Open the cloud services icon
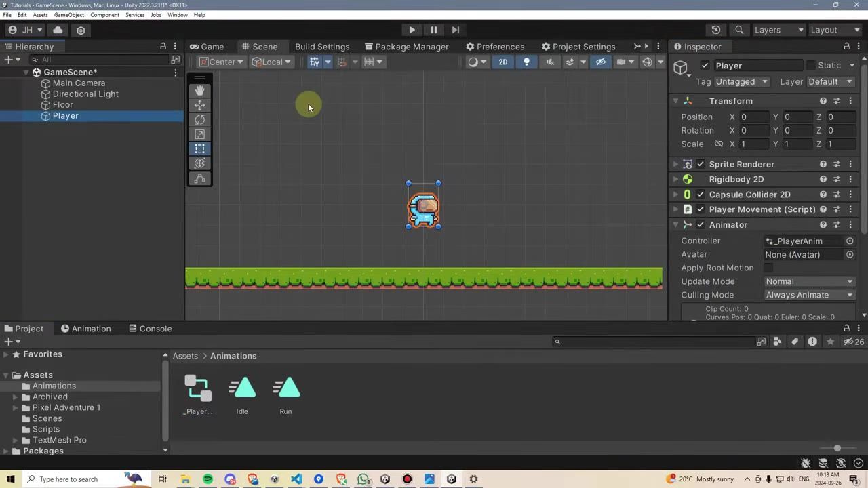 (x=58, y=30)
